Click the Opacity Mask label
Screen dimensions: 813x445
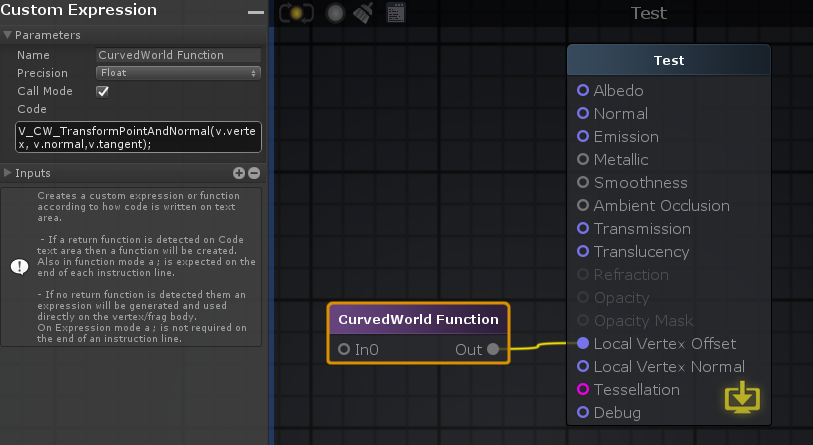coord(643,321)
